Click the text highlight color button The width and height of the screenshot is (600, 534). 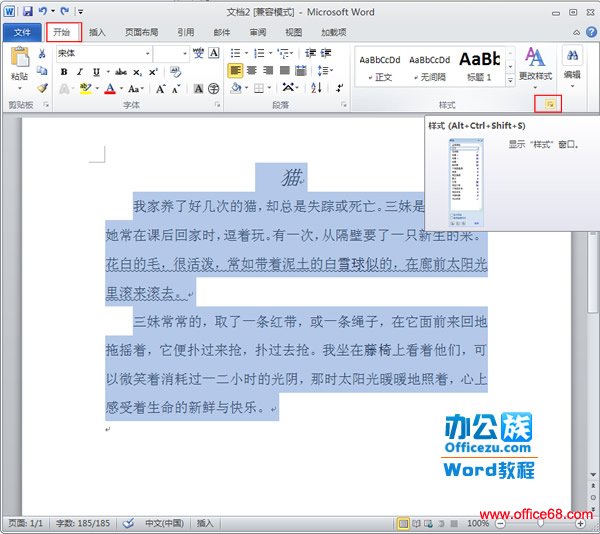85,89
